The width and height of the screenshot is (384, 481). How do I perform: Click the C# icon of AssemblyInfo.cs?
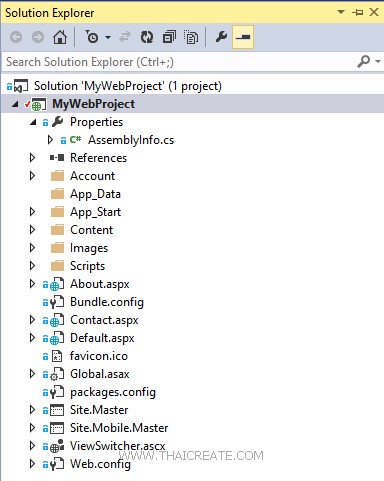point(75,140)
